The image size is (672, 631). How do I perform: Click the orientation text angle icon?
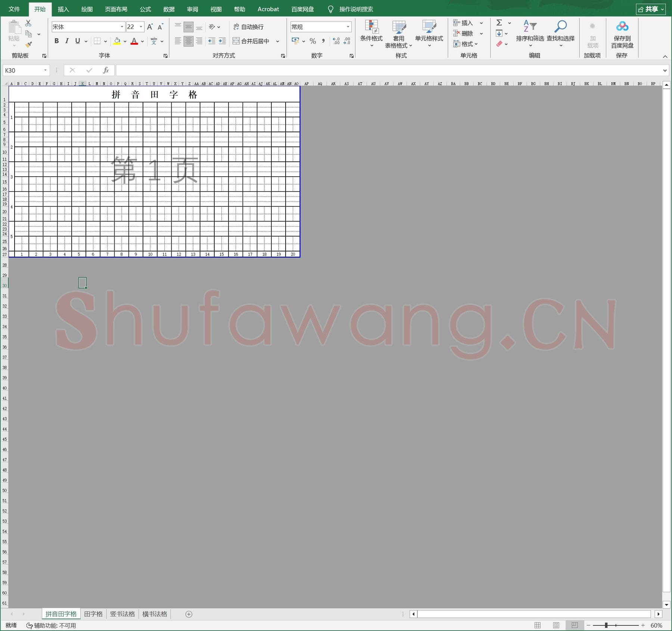[212, 27]
